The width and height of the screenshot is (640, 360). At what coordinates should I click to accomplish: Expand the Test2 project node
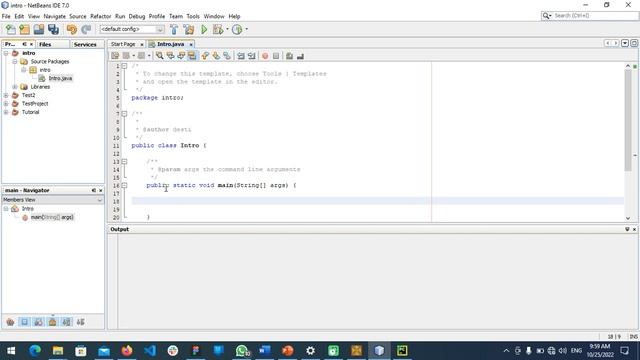(6, 95)
